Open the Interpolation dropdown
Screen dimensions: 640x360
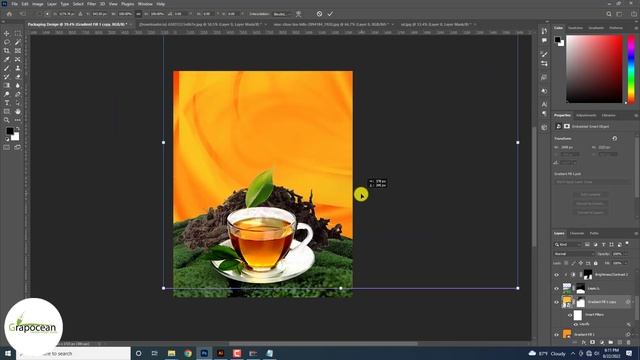pyautogui.click(x=282, y=14)
